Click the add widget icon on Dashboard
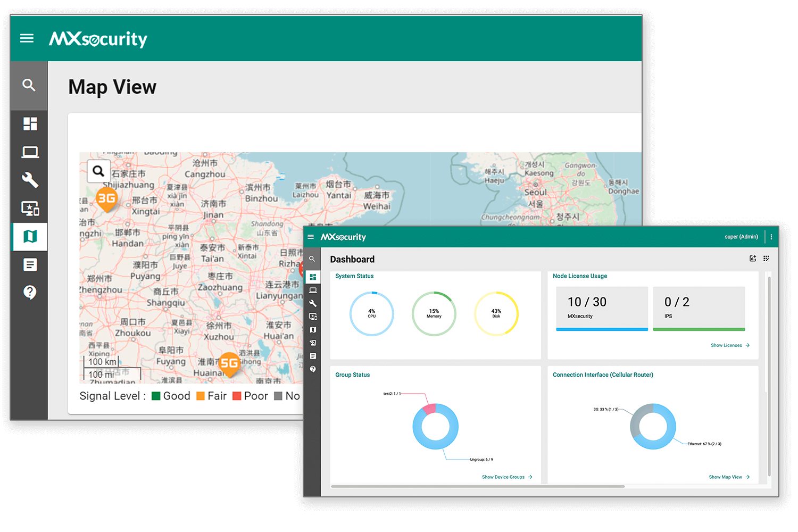 [x=753, y=259]
